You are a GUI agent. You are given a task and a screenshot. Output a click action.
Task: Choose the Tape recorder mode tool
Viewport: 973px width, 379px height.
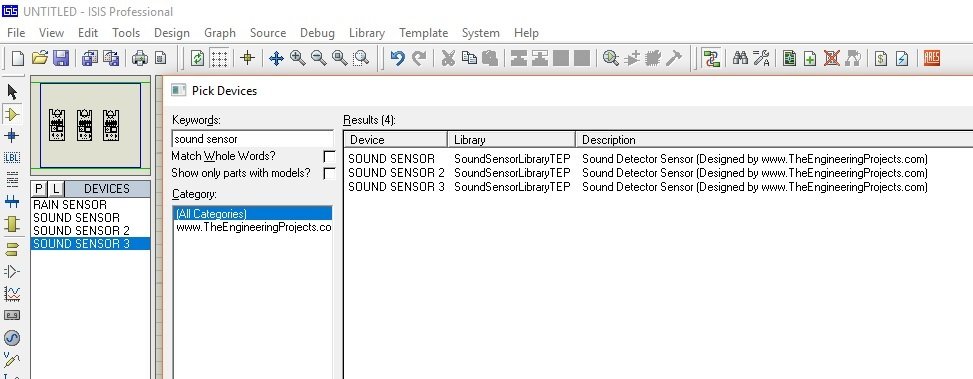(x=12, y=315)
